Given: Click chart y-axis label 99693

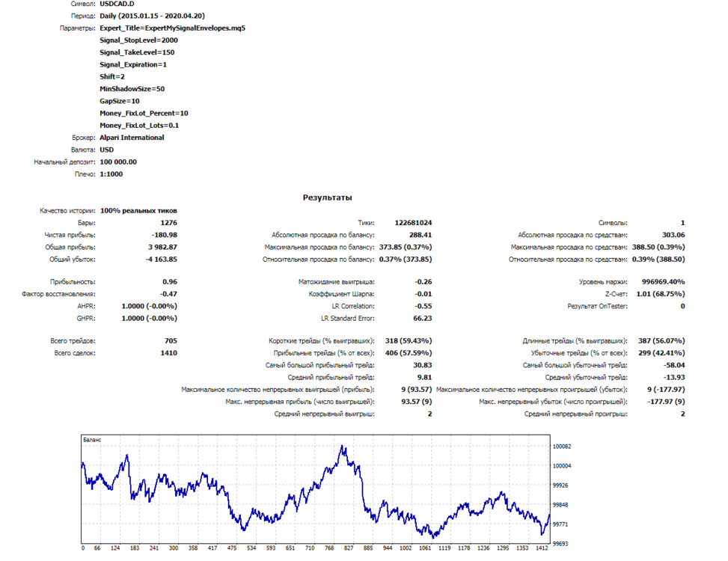Looking at the screenshot, I should pyautogui.click(x=560, y=544).
